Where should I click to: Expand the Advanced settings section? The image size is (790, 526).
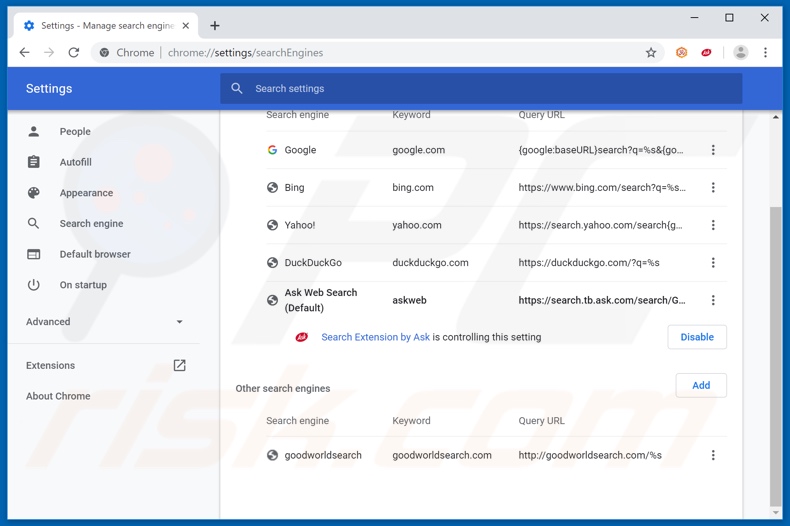point(105,322)
